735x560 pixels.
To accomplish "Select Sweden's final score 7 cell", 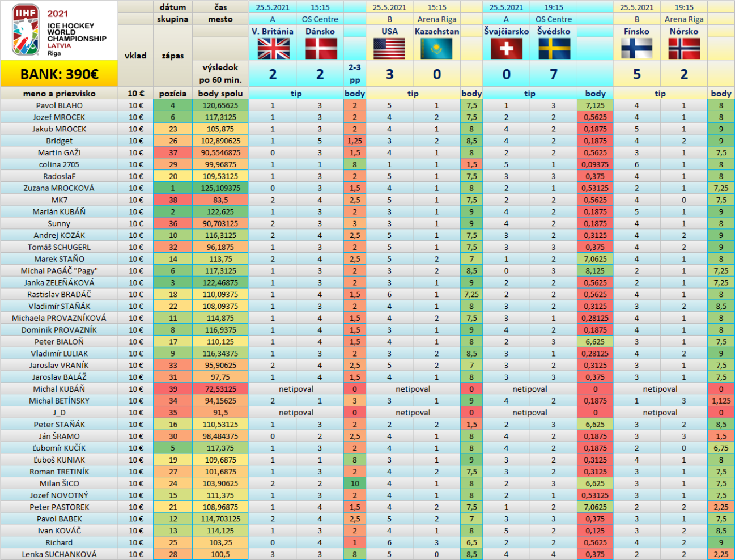I will click(554, 74).
